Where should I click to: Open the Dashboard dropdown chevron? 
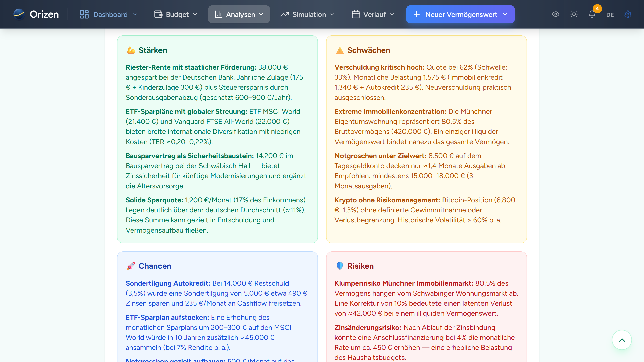134,14
